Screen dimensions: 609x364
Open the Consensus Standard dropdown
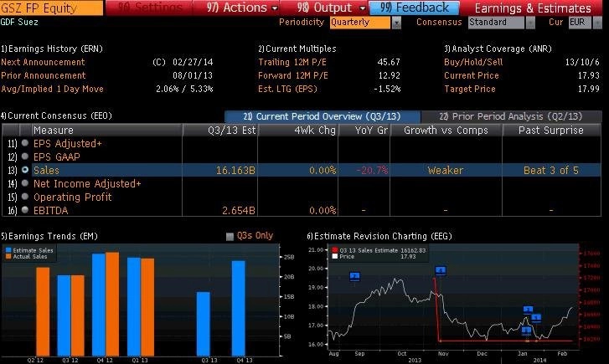530,23
